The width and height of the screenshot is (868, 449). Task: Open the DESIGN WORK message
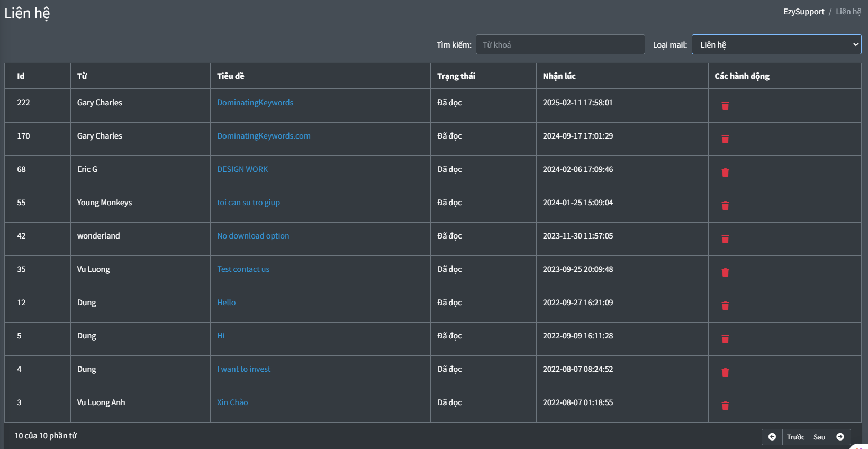pyautogui.click(x=242, y=169)
